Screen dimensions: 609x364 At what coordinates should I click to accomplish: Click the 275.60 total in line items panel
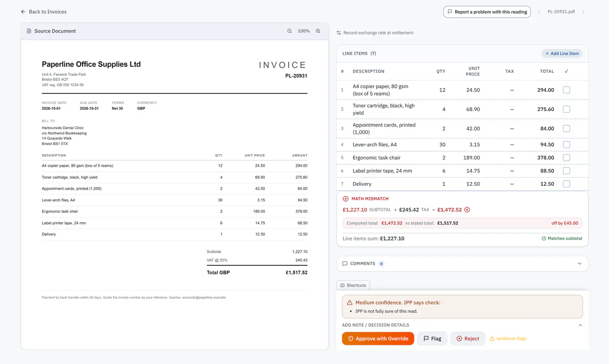click(546, 109)
